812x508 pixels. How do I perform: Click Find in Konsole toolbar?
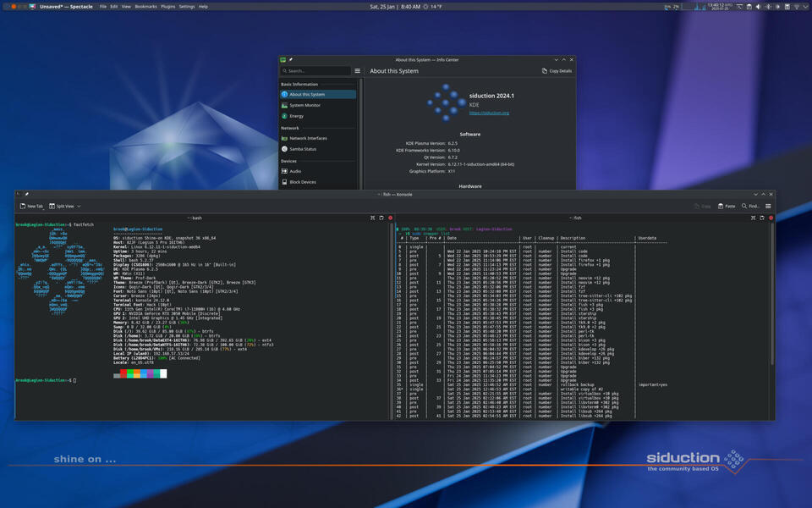[x=750, y=207]
